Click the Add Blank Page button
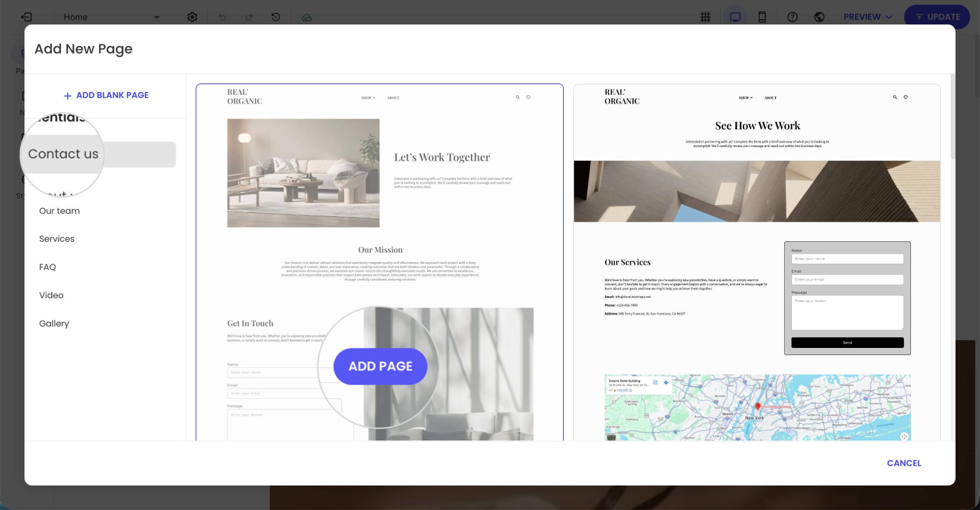980x510 pixels. [x=106, y=95]
